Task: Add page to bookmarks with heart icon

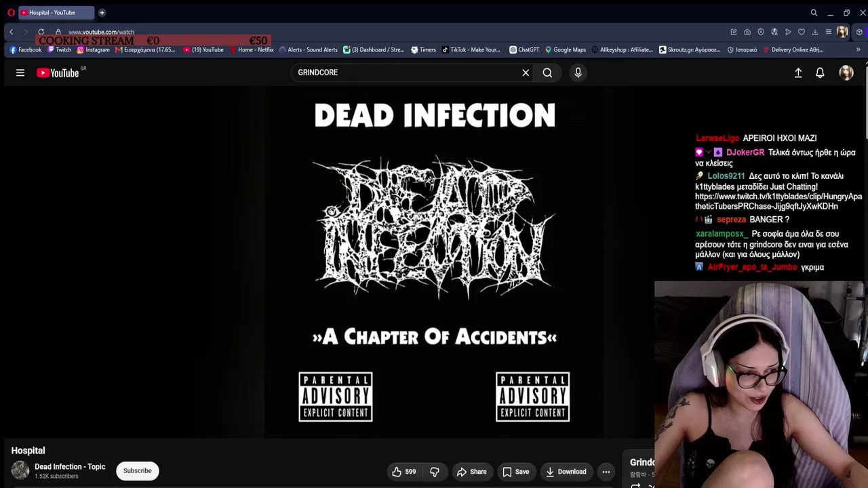Action: coord(802,32)
